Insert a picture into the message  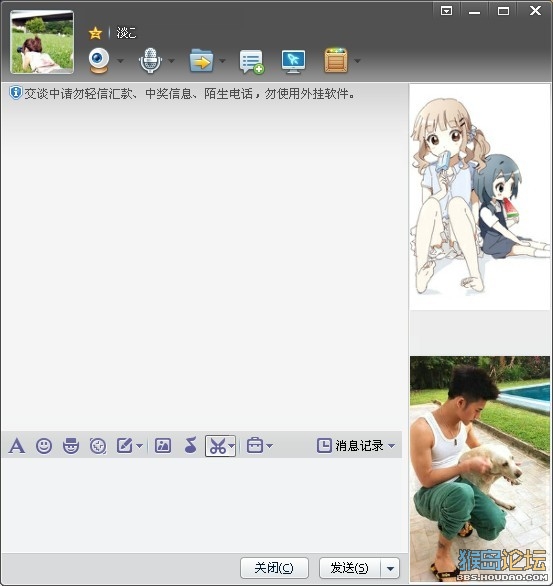tap(163, 445)
